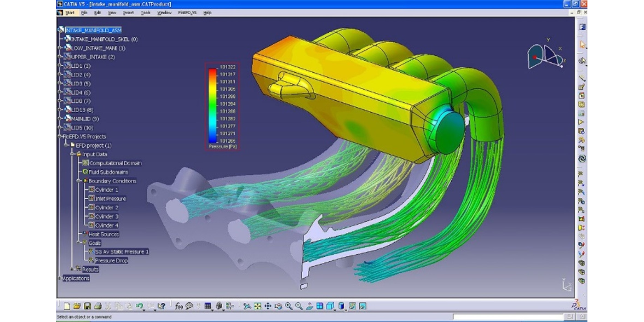
Task: Click the Open file folder icon
Action: click(x=77, y=305)
